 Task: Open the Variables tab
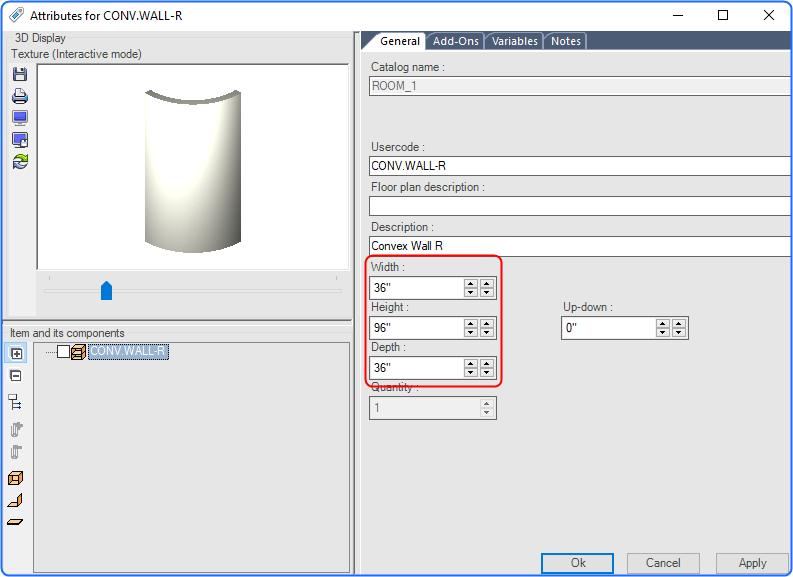pos(515,41)
